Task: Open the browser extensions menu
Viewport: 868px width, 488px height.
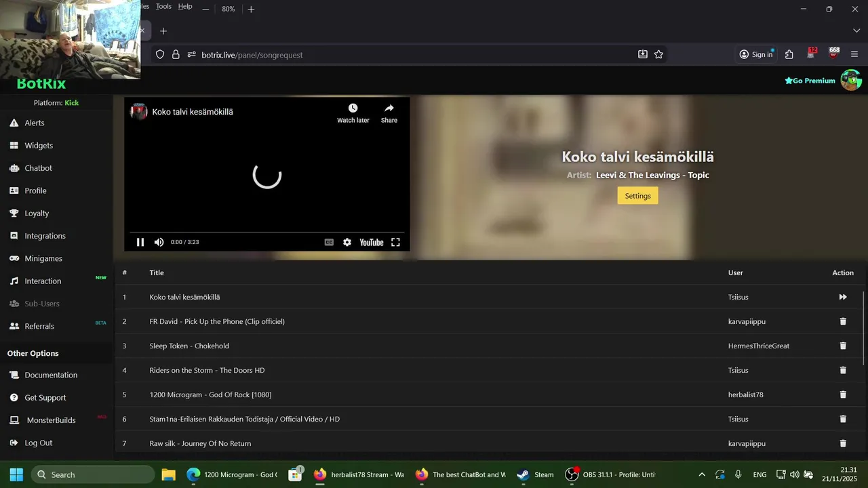Action: [x=789, y=55]
